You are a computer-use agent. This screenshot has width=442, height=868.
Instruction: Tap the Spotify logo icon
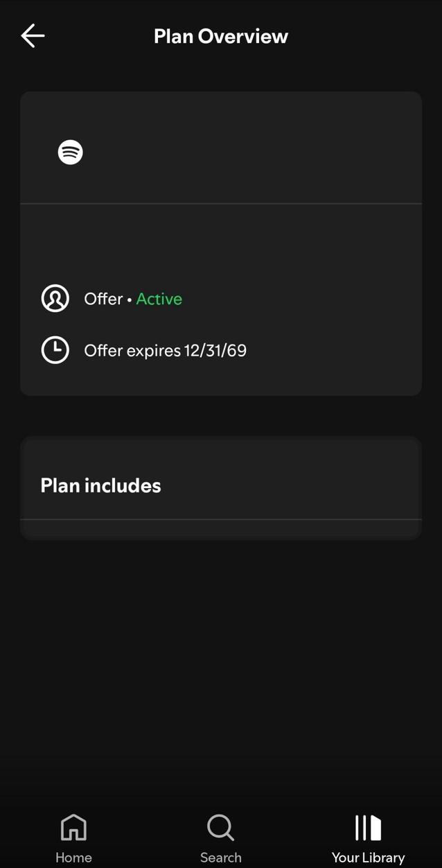click(69, 152)
